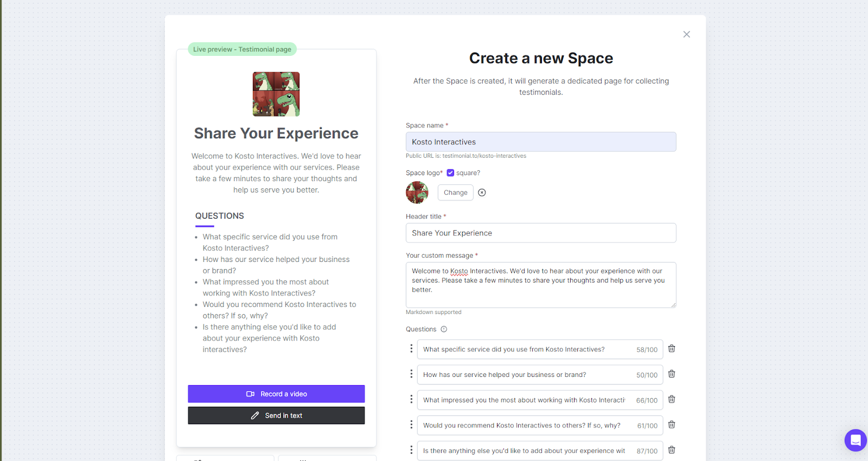The height and width of the screenshot is (461, 868).
Task: Delete the 'What specific service' question
Action: 672,349
